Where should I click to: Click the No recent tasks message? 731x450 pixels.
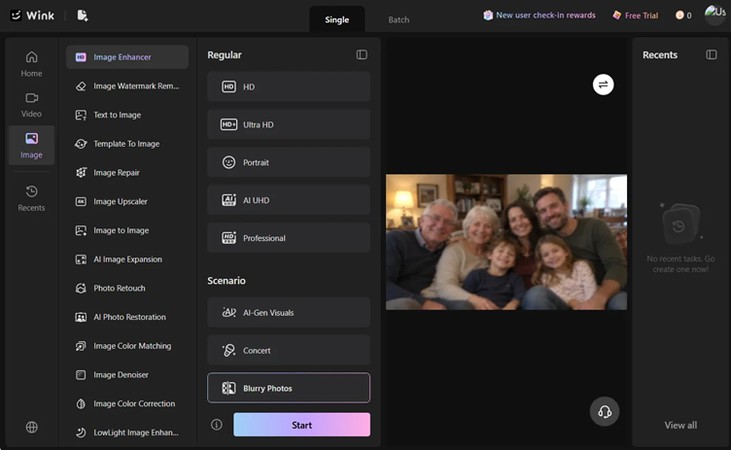click(680, 264)
